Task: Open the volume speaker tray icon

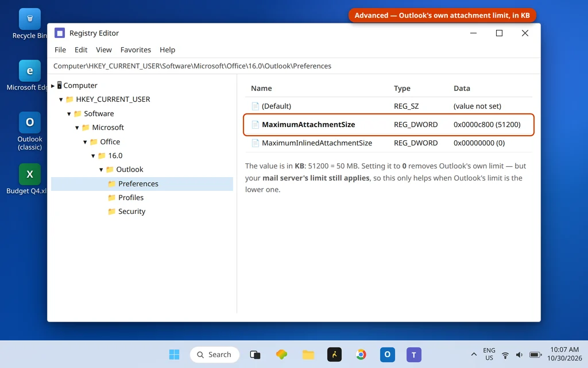Action: pyautogui.click(x=519, y=355)
